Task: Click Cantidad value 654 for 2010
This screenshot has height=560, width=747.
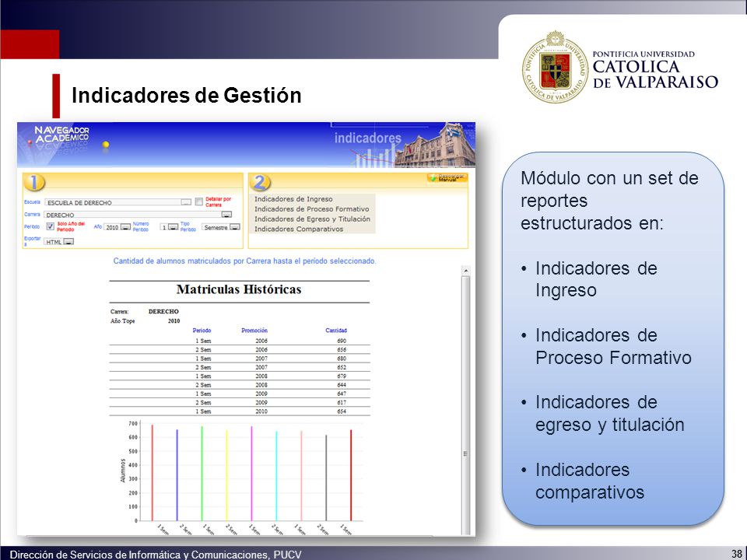Action: (x=342, y=411)
